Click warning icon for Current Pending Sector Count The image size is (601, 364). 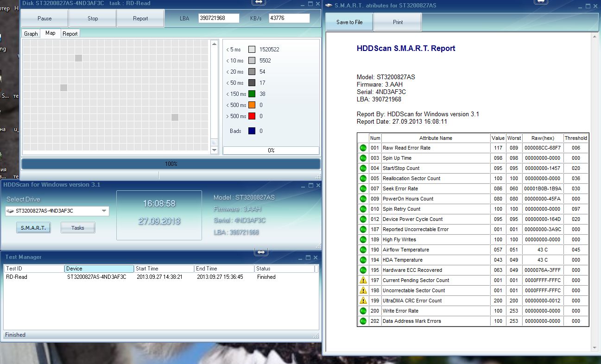click(x=363, y=280)
